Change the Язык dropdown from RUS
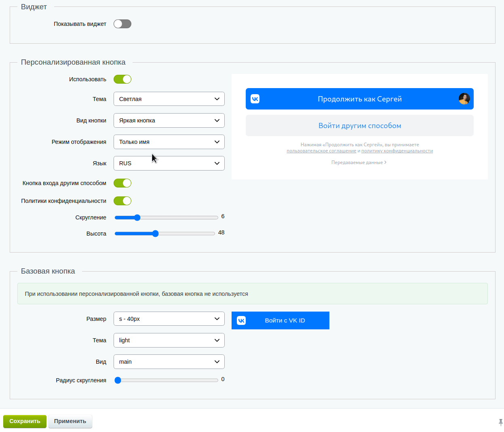Viewport: 504px width, 432px height. click(x=169, y=163)
